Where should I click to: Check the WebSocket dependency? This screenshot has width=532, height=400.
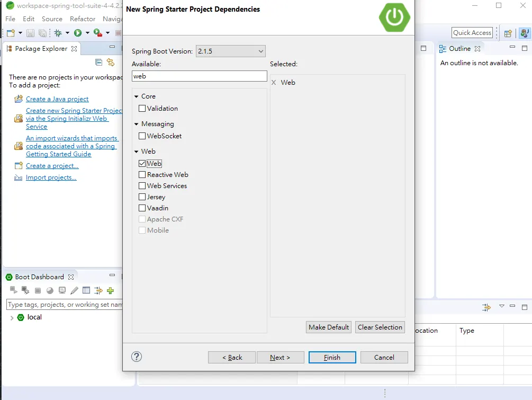coord(142,136)
